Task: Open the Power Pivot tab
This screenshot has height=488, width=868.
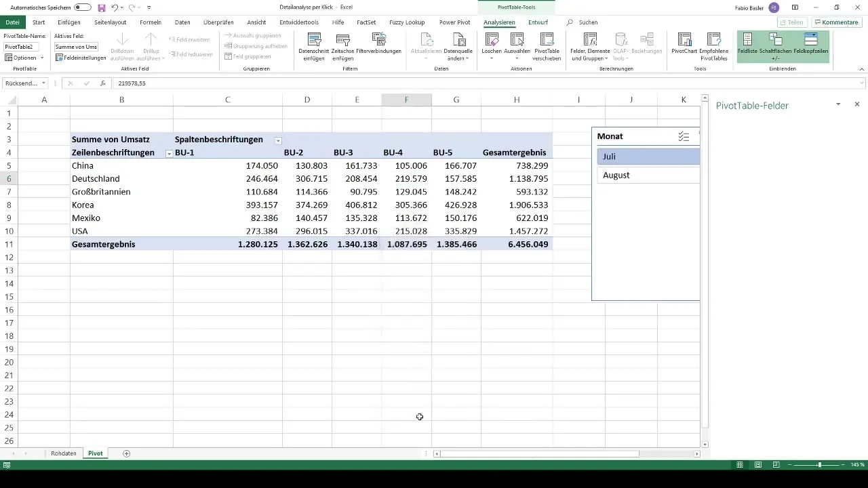Action: [x=454, y=22]
